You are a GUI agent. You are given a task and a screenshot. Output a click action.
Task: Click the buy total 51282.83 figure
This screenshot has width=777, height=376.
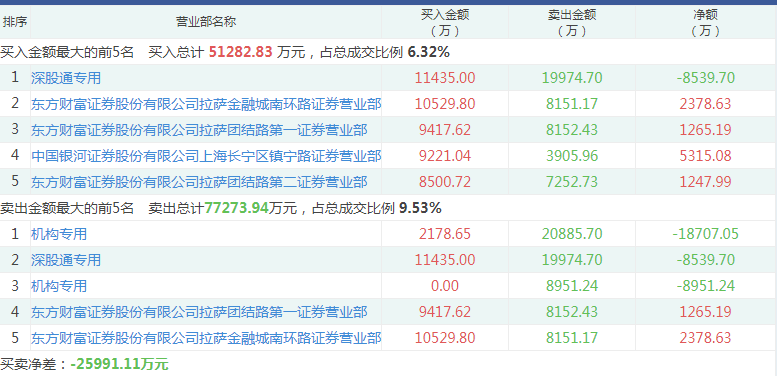241,52
